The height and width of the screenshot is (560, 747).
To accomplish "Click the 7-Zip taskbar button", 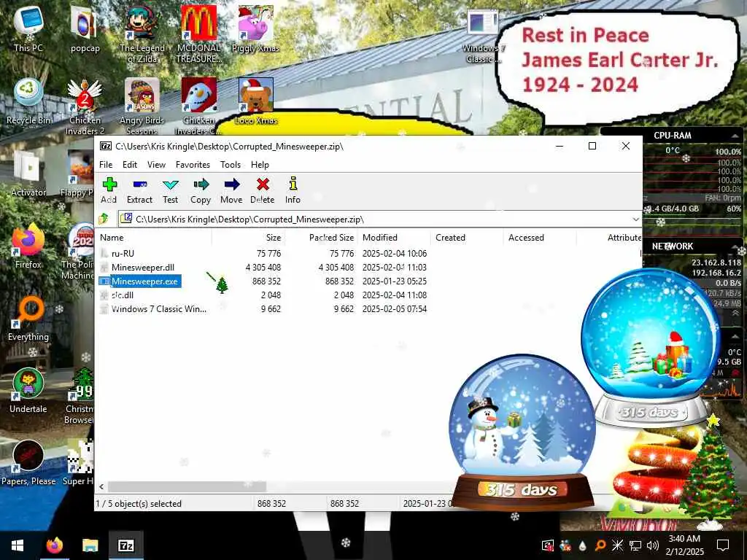I will (125, 545).
